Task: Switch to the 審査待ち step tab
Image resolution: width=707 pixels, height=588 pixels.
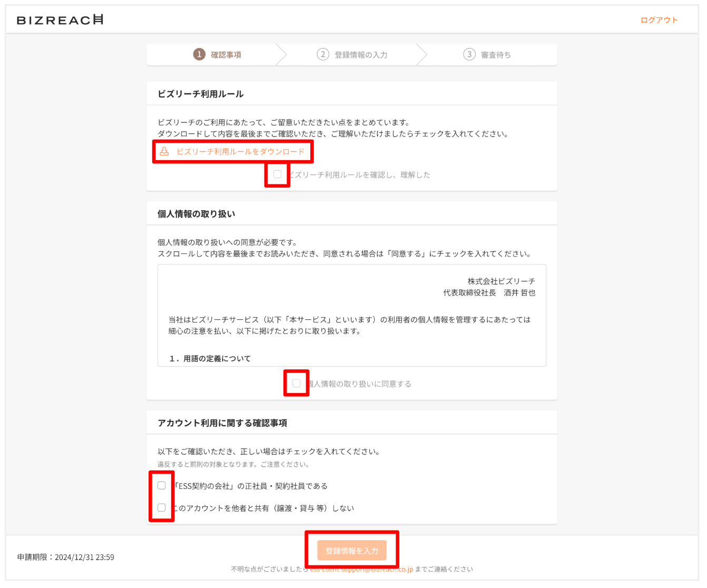Action: coord(496,55)
